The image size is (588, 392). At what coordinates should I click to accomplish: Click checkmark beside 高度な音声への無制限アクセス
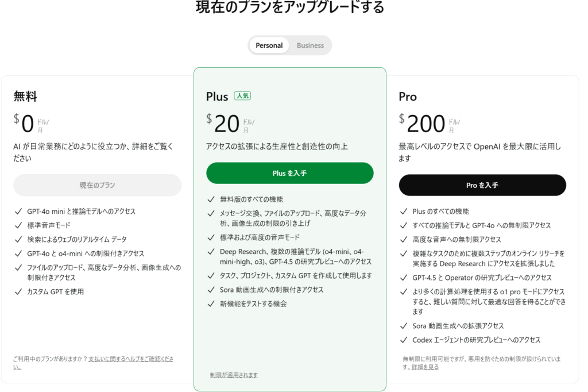click(x=404, y=240)
